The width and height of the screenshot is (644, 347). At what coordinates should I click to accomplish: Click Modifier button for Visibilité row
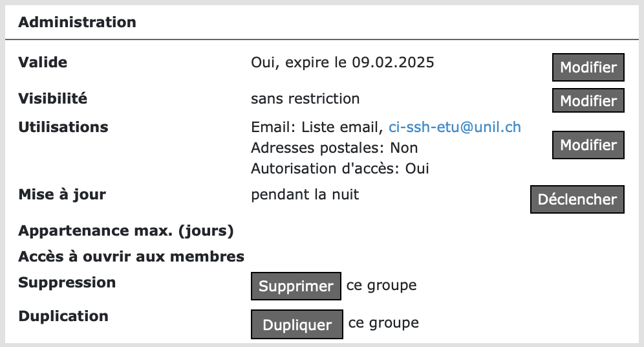[588, 101]
